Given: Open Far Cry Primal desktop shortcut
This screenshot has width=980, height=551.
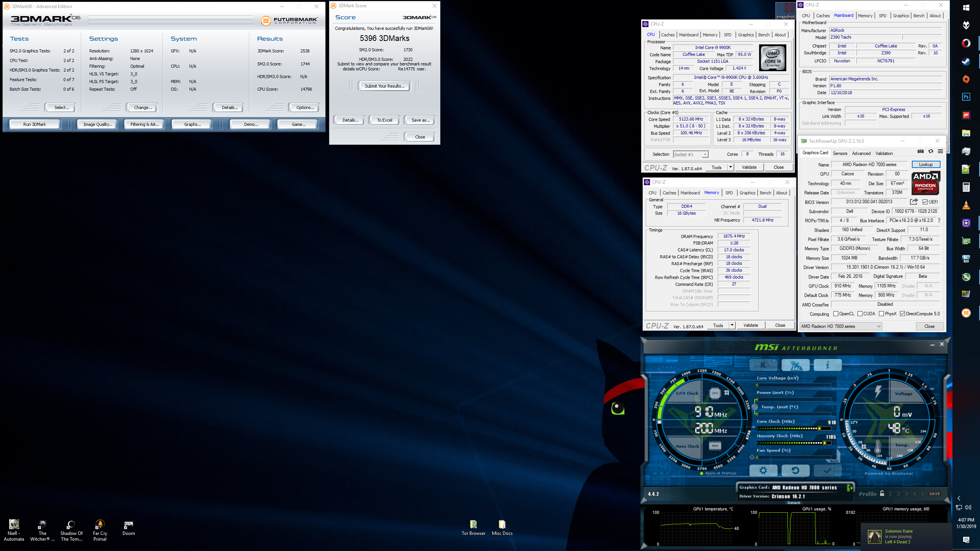Looking at the screenshot, I should (100, 531).
